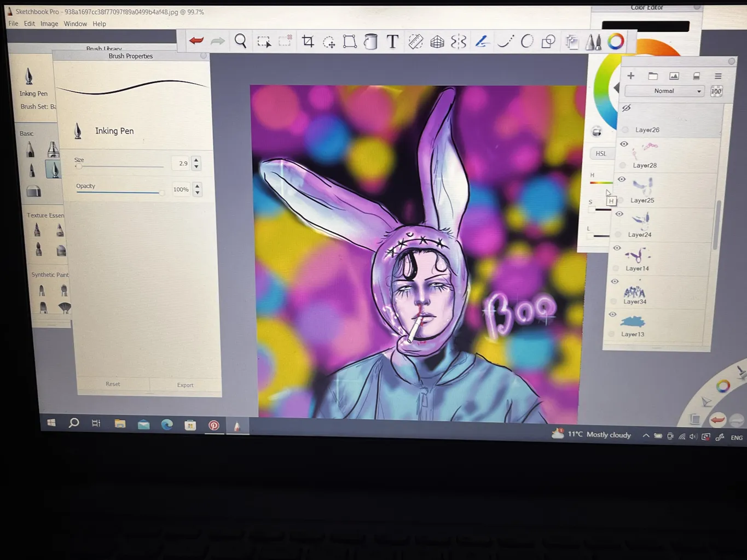
Task: Open the Color Wheel from toolbar
Action: click(x=616, y=42)
